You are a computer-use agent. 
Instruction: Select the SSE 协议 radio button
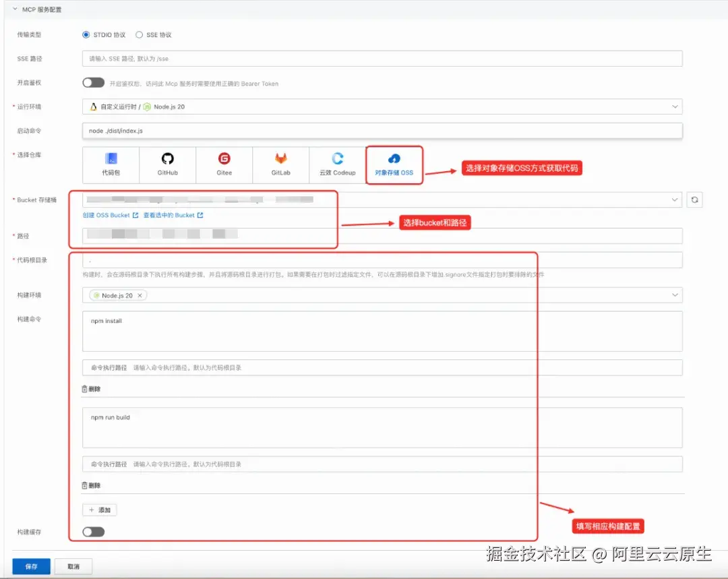[x=139, y=35]
